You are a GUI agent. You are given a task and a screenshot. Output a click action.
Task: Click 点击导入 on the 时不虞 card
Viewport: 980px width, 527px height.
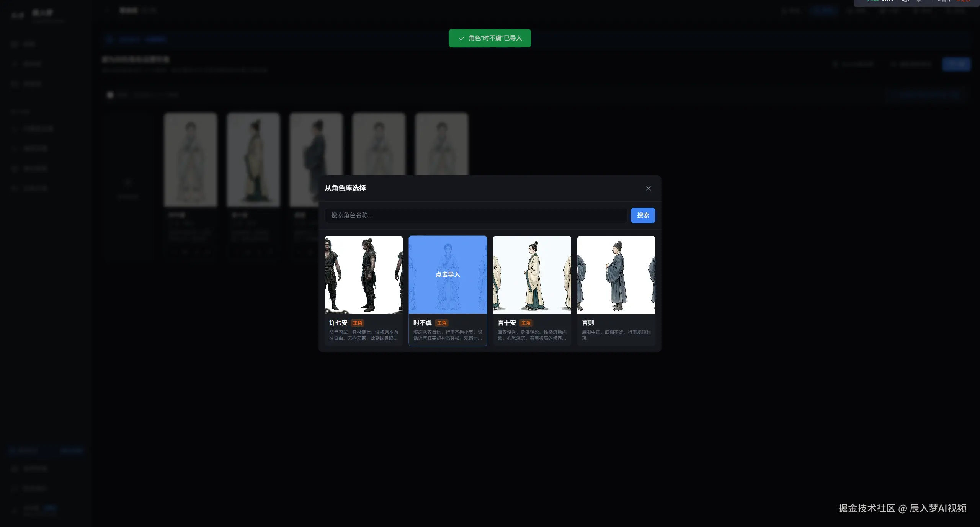tap(448, 274)
